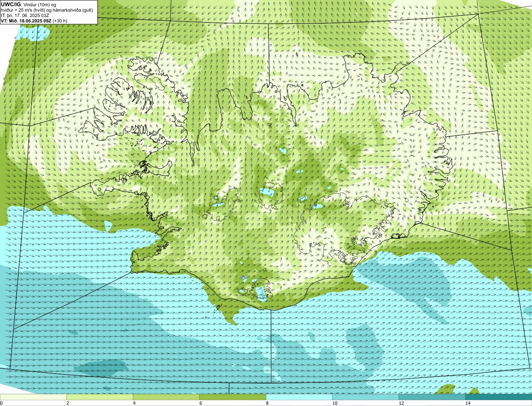Screen dimensions: 532x406
Task: Click the 4–6 m/s green legend swatch
Action: tap(166, 397)
